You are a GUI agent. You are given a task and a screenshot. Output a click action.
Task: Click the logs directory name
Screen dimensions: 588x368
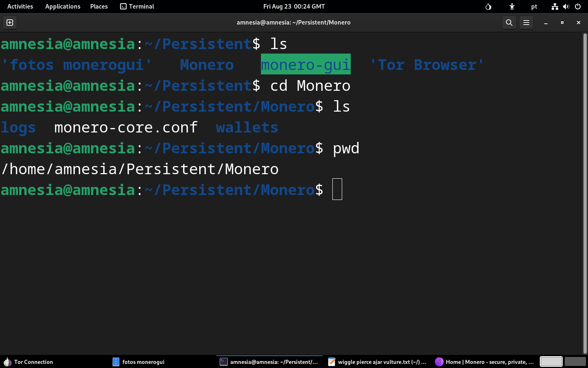coord(18,128)
